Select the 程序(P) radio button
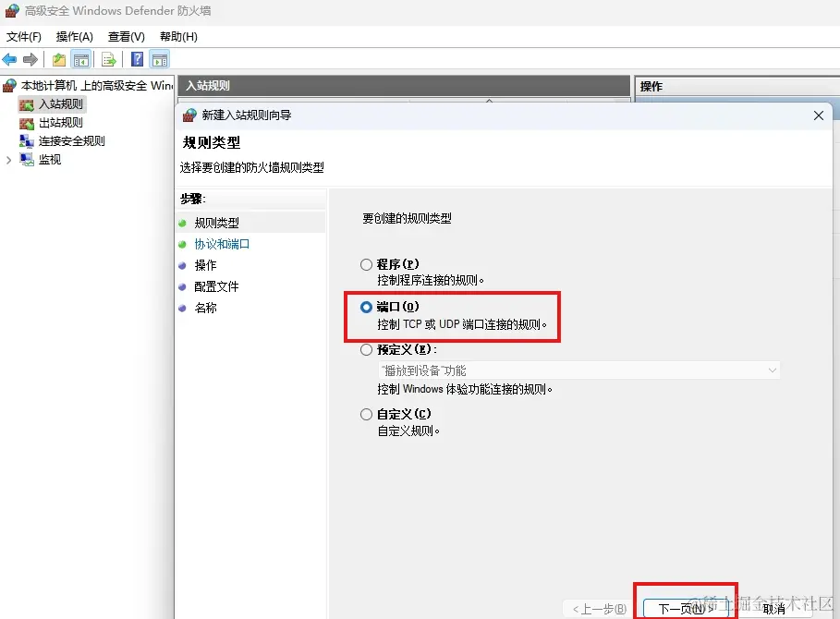The width and height of the screenshot is (840, 619). click(366, 264)
